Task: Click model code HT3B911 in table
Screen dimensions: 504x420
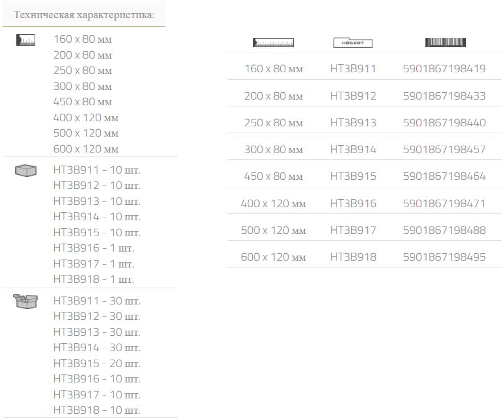Action: click(353, 69)
